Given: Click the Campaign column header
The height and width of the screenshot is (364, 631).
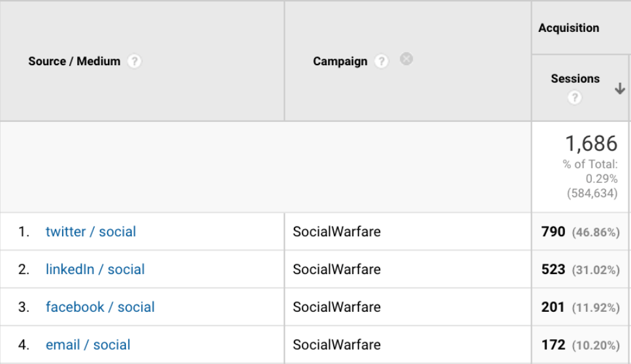Looking at the screenshot, I should coord(340,61).
